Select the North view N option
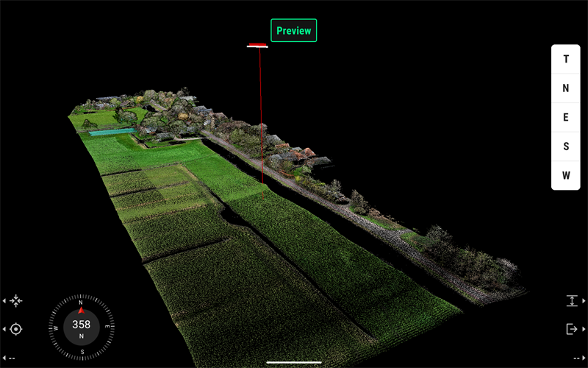Image resolution: width=588 pixels, height=368 pixels. point(565,88)
